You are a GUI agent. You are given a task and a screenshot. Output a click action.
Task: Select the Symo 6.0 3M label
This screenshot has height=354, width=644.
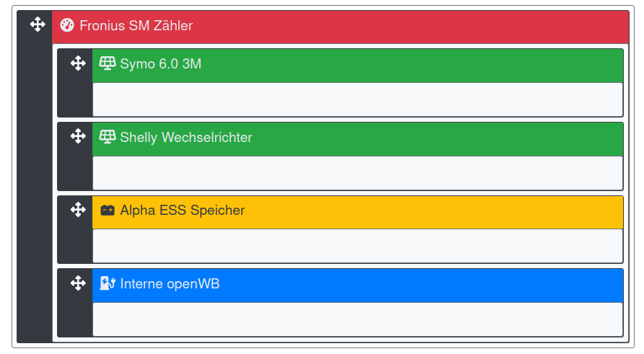coord(160,64)
